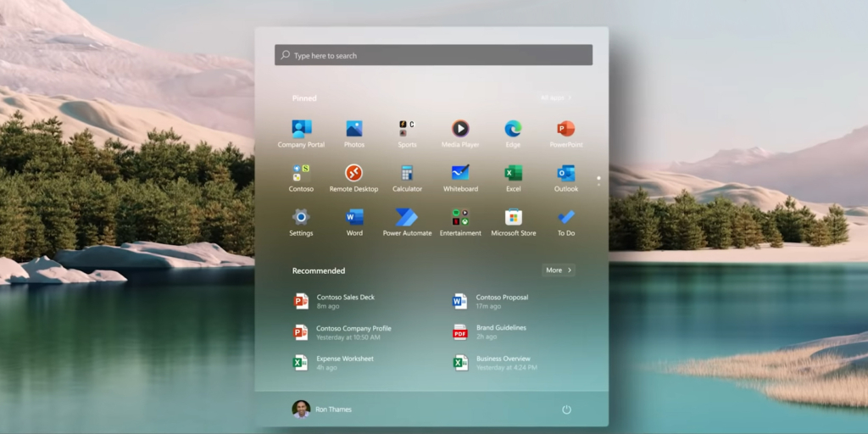The width and height of the screenshot is (868, 434).
Task: Open Contoso Company Profile file
Action: [x=342, y=332]
